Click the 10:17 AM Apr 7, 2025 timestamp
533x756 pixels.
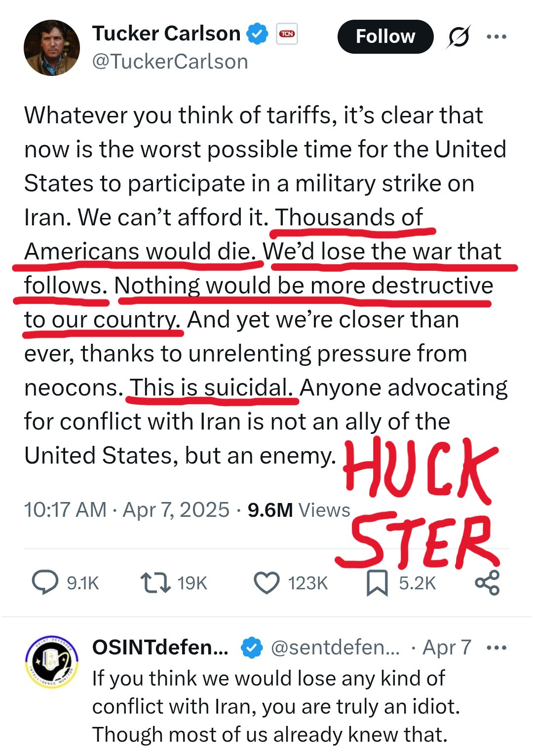tap(127, 509)
